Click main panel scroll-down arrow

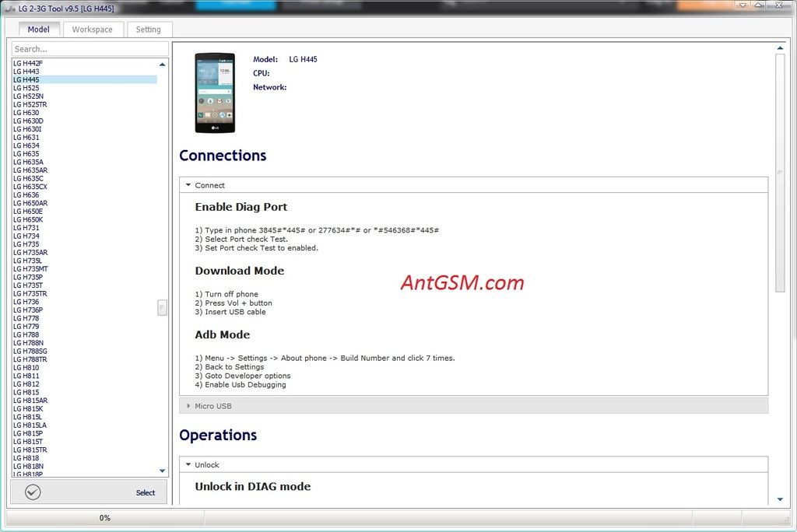[x=780, y=499]
